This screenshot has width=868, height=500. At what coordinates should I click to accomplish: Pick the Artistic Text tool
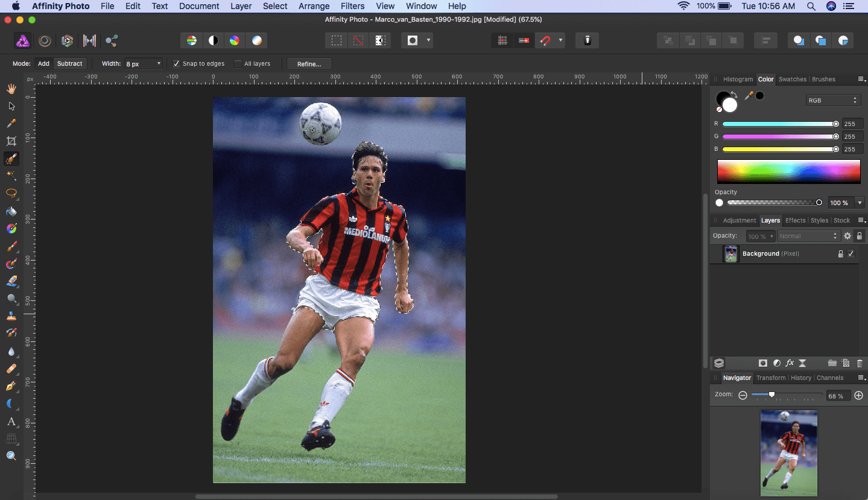click(11, 421)
